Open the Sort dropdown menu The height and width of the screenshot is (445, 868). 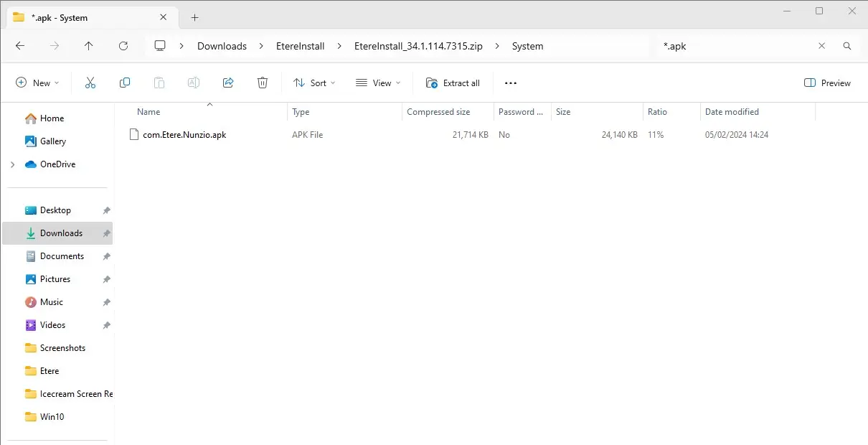point(314,83)
